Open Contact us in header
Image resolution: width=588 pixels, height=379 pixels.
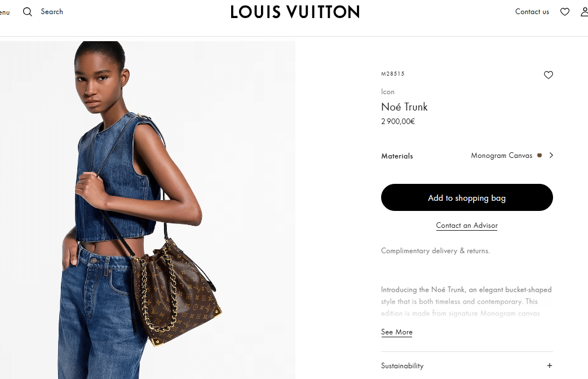coord(532,12)
